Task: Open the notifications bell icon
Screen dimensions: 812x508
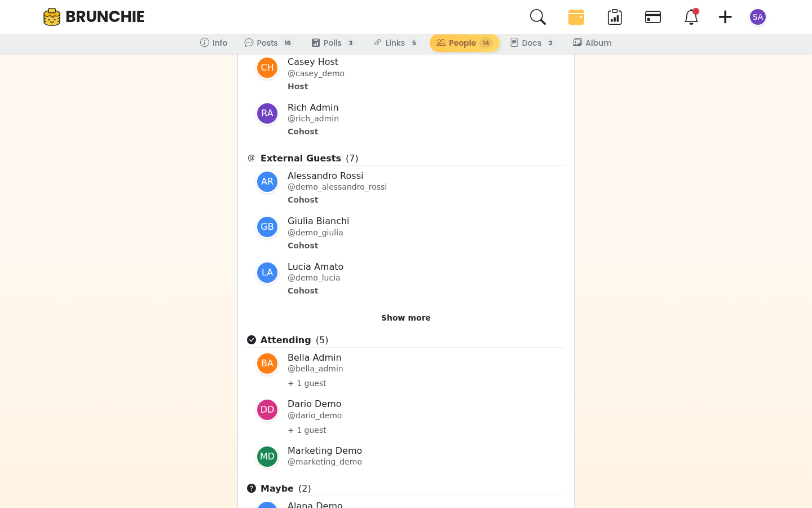Action: point(691,17)
